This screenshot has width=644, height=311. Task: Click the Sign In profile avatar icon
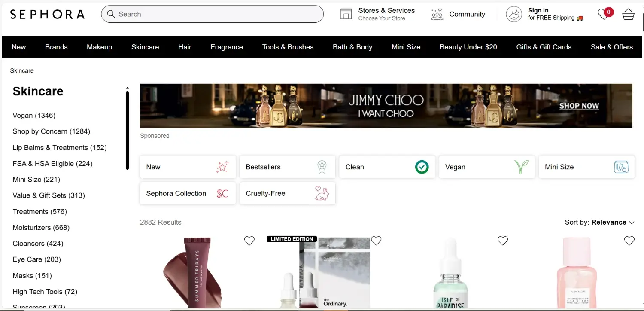tap(514, 14)
